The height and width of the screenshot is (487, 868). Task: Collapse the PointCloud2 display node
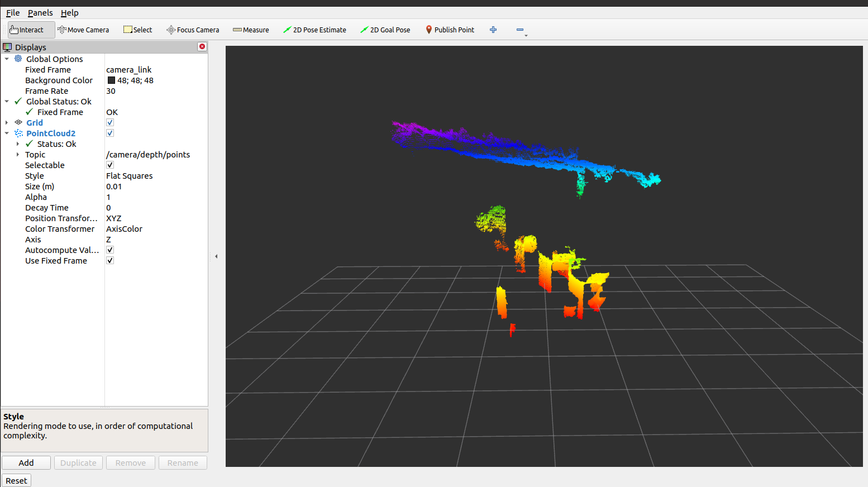point(7,133)
